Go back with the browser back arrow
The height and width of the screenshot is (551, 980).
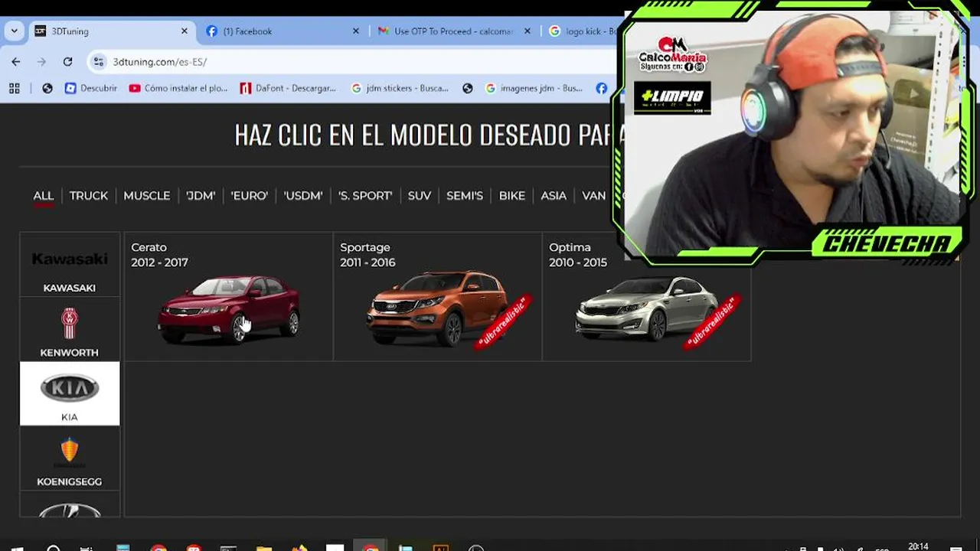16,62
